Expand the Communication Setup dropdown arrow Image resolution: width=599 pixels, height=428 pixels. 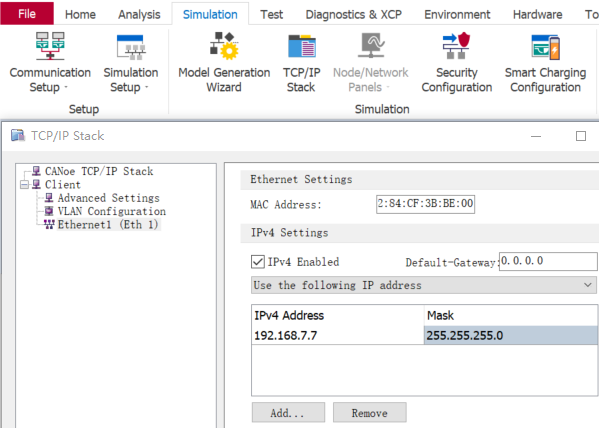[x=66, y=87]
